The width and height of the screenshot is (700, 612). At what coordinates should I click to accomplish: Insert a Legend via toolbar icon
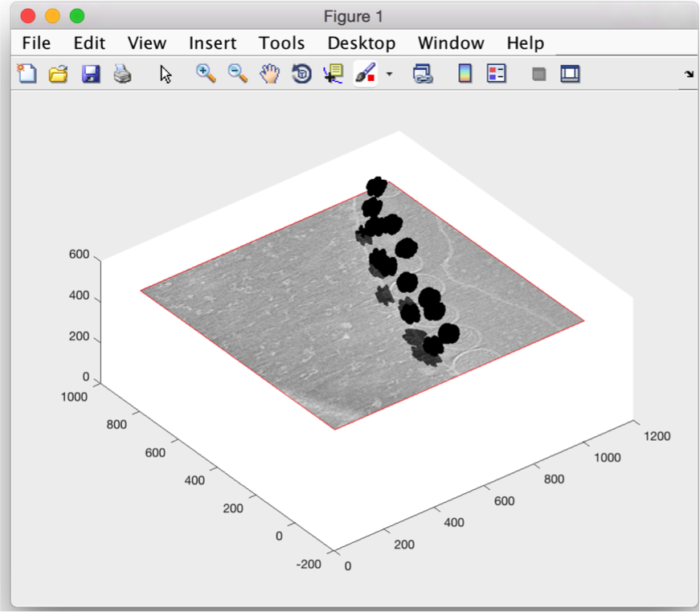click(x=496, y=74)
